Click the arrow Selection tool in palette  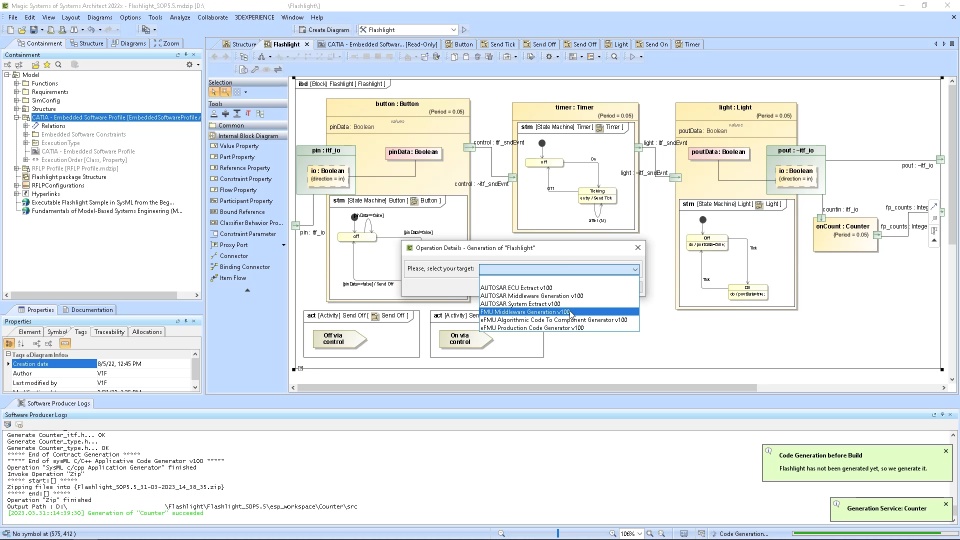click(214, 92)
